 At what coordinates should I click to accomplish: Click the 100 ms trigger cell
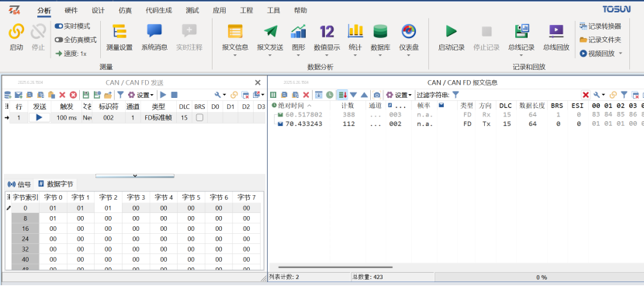[x=67, y=117]
